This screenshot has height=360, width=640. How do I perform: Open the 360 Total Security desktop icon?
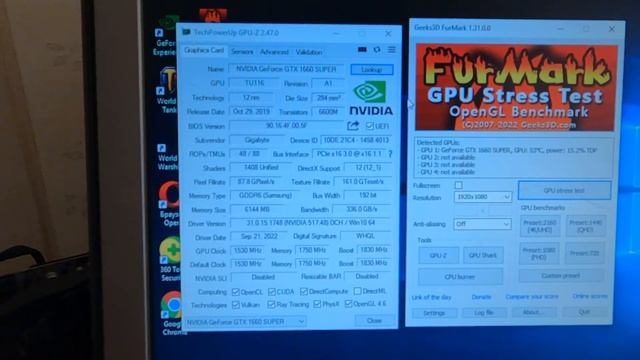click(x=169, y=259)
